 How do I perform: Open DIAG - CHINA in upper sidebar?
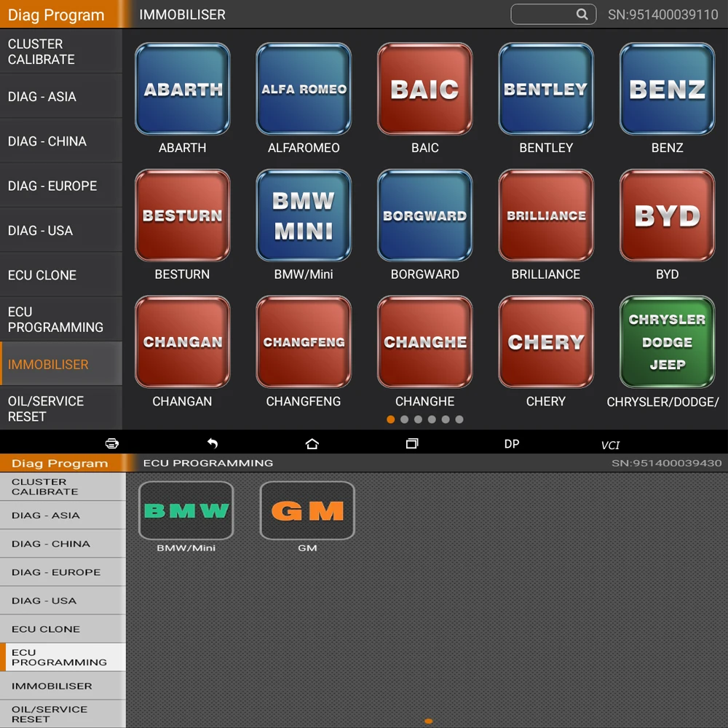point(61,141)
